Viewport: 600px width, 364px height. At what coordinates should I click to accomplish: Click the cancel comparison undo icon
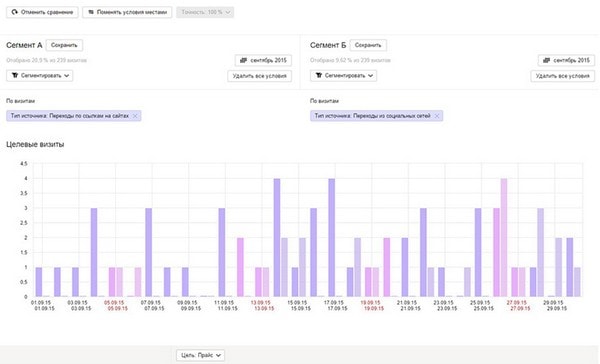point(15,12)
